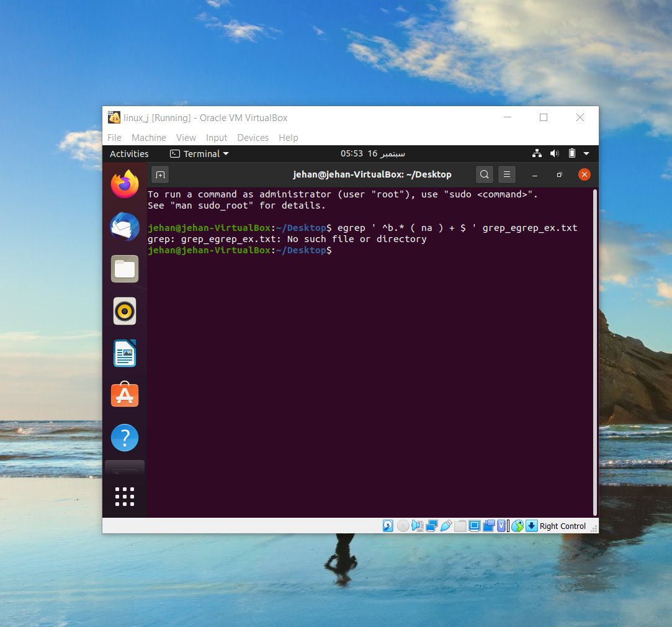The width and height of the screenshot is (672, 627).
Task: Open the system status tray dropdown
Action: 586,153
